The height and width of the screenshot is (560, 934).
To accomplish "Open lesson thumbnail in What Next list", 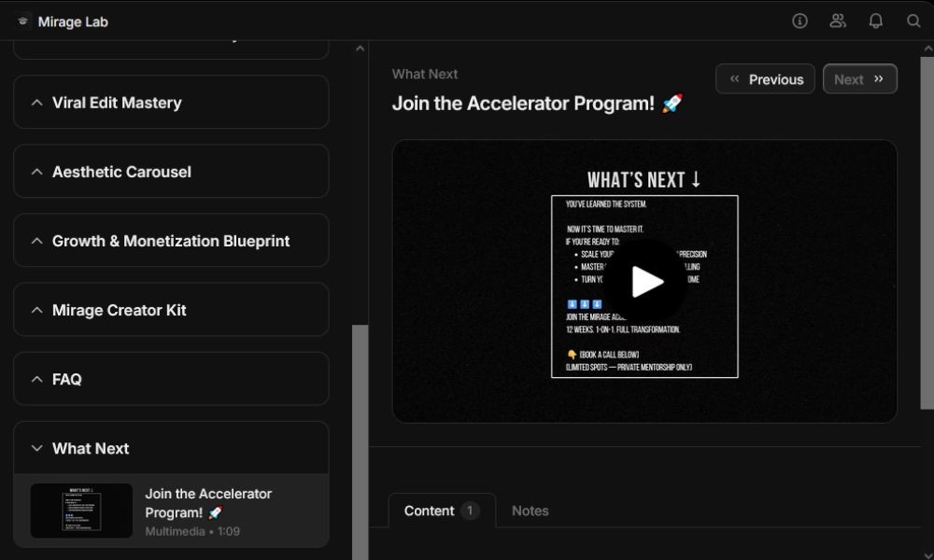I will [81, 511].
